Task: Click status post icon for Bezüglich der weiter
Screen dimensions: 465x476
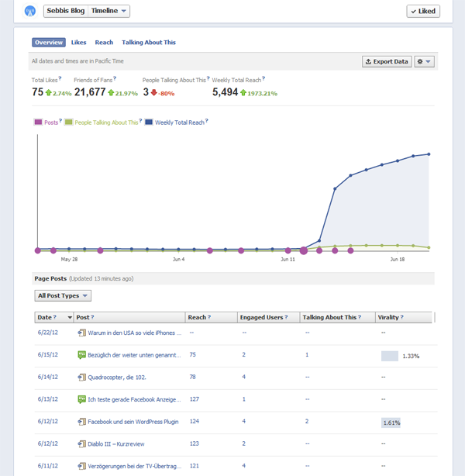Action: click(82, 355)
